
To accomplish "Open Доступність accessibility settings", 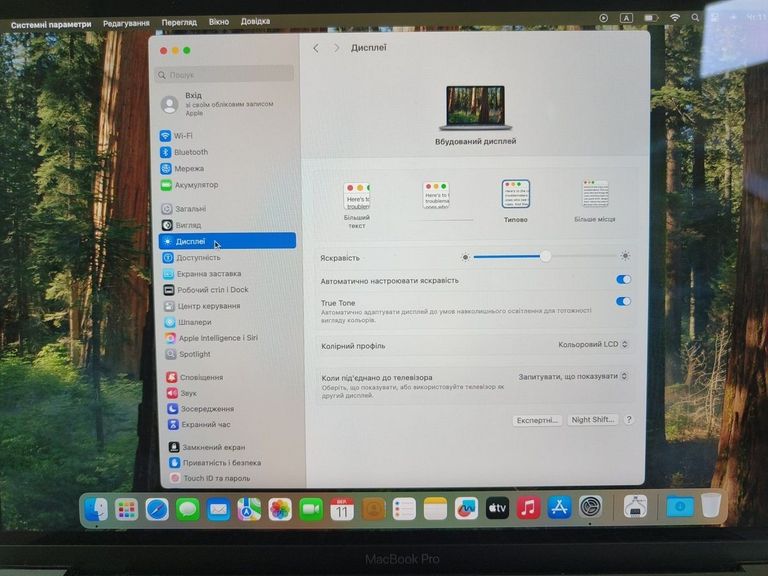I will [192, 257].
